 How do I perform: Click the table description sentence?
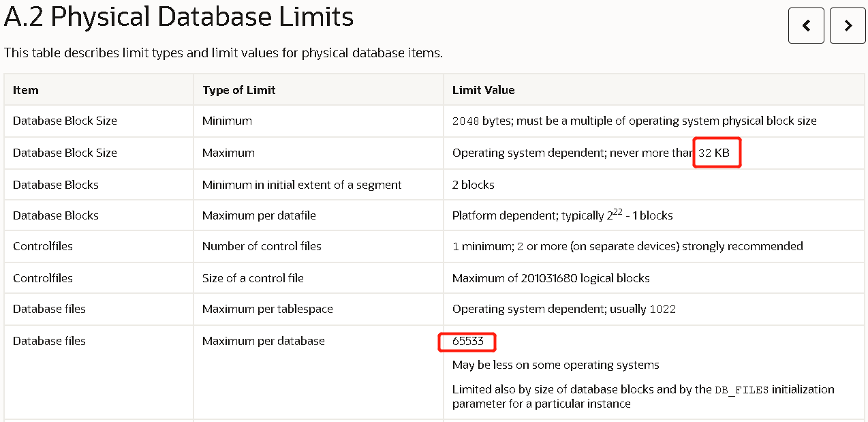(x=223, y=52)
